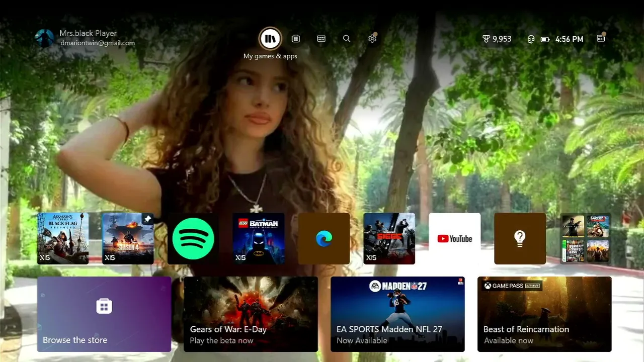
Task: Launch the YouTube app tile
Action: coord(455,238)
